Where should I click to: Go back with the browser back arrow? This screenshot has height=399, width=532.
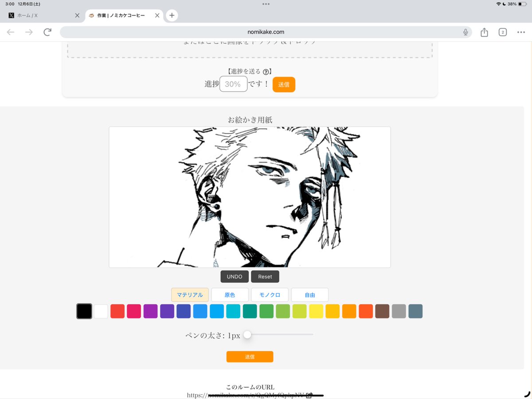(11, 32)
